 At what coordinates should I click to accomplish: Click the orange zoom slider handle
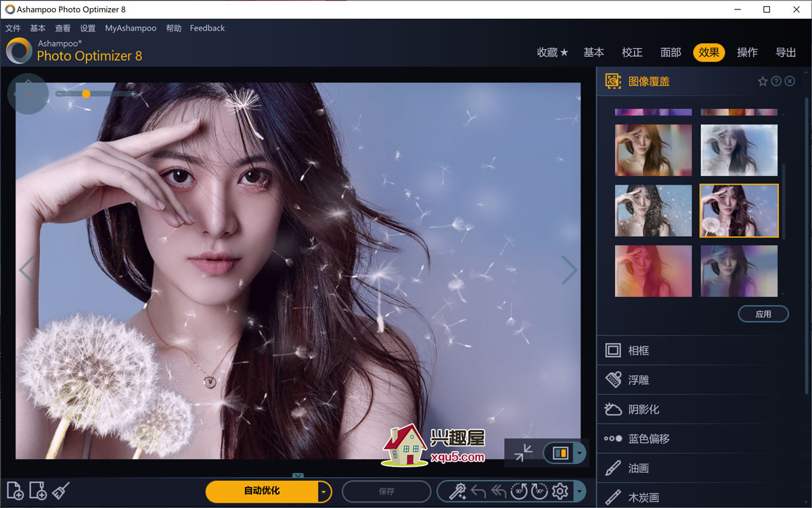[x=86, y=94]
